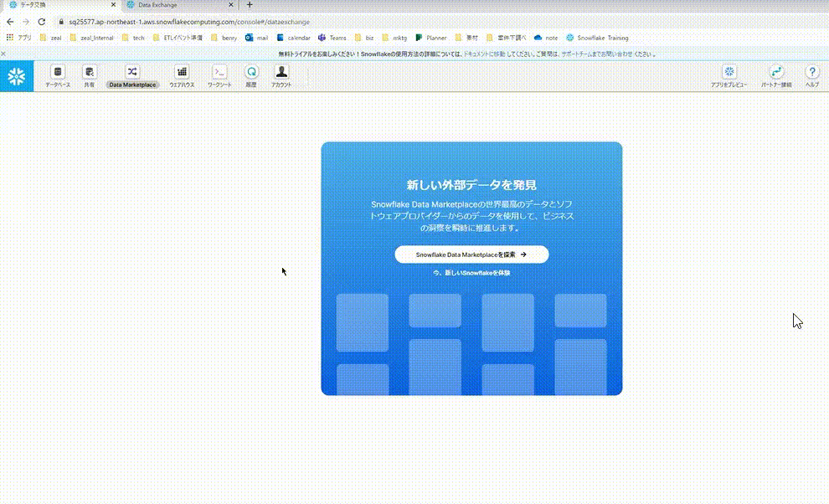Open the tech bookmark folder
Image resolution: width=829 pixels, height=504 pixels.
(x=133, y=38)
